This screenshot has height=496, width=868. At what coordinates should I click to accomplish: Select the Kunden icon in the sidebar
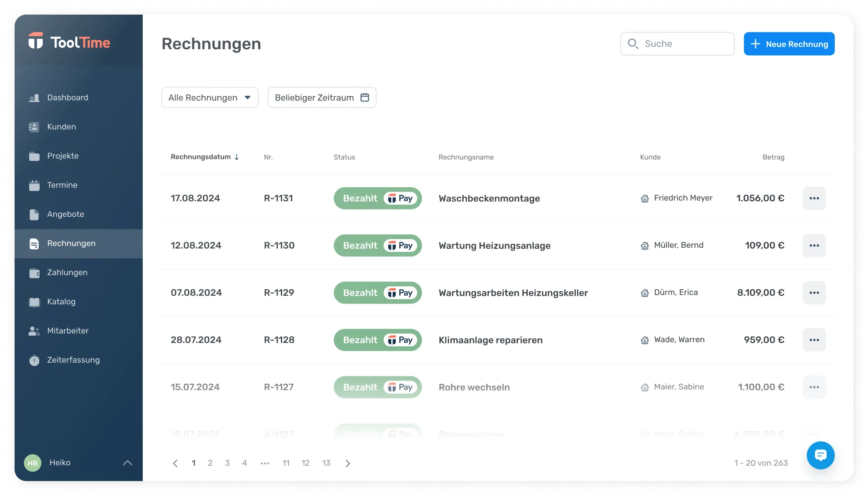34,126
